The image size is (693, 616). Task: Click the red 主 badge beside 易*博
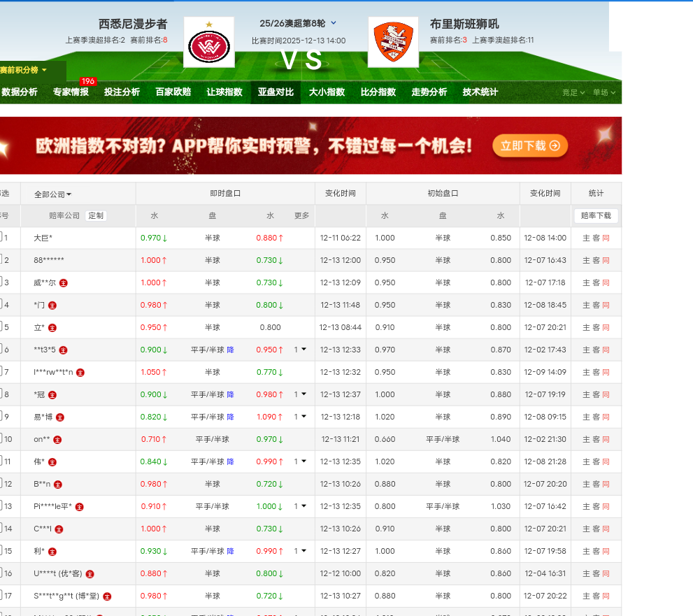pos(60,417)
